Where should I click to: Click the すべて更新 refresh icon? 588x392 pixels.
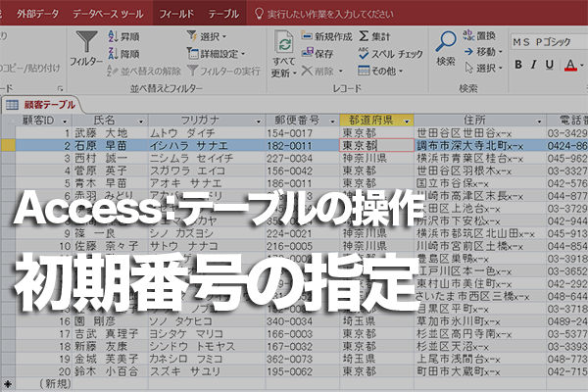284,42
